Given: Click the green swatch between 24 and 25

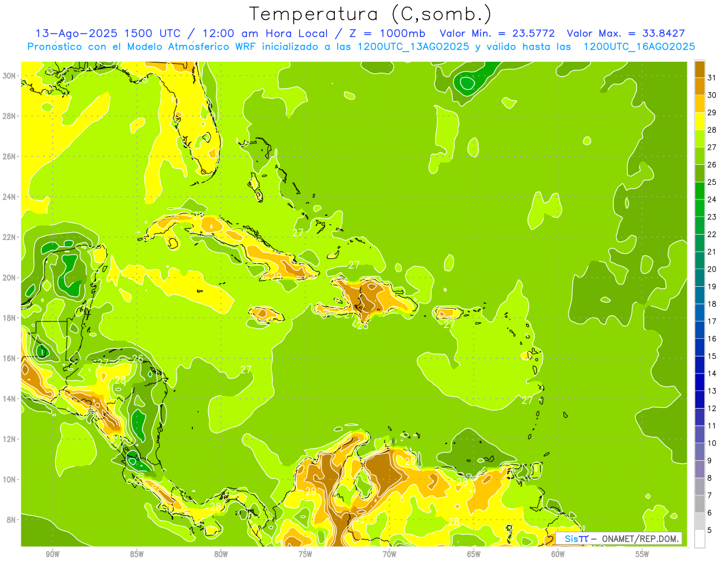Looking at the screenshot, I should (699, 190).
